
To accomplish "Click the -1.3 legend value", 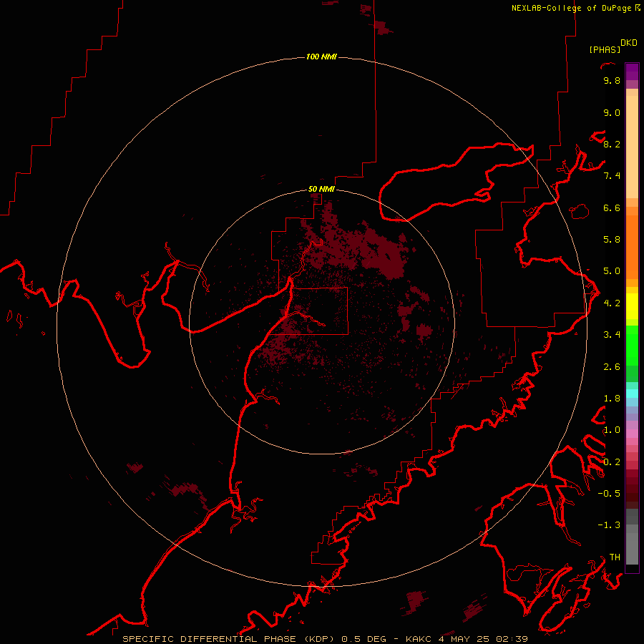I will [609, 525].
